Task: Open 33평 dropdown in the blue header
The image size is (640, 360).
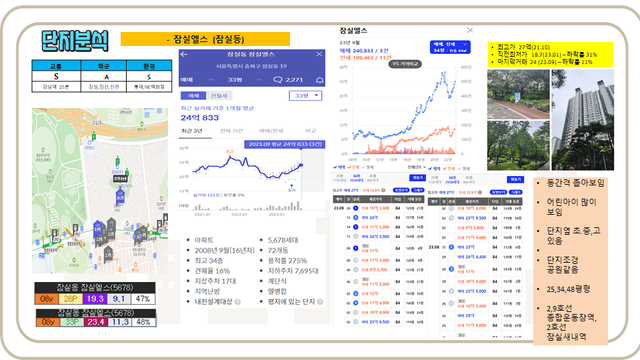Action: pos(244,80)
